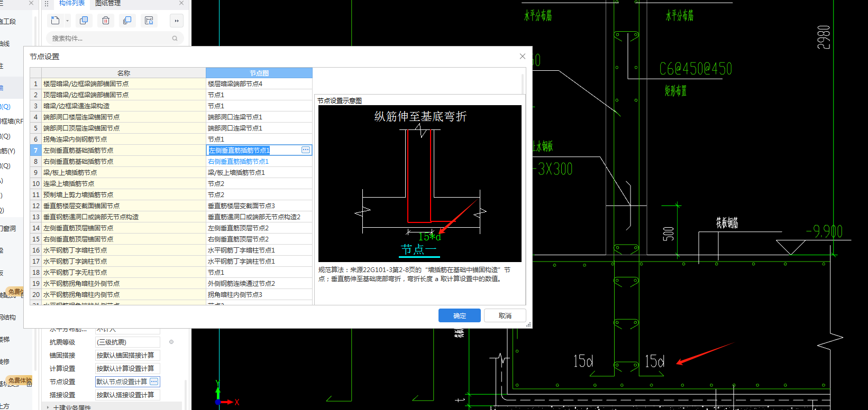868x410 pixels.
Task: Select row 7 左侧垂直筋基础插筋节点
Action: coord(123,150)
